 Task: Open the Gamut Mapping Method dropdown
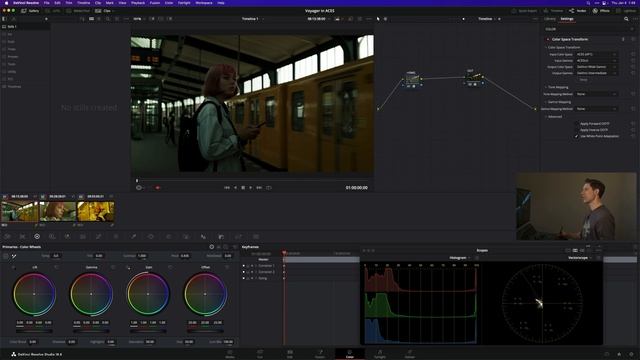(x=596, y=109)
